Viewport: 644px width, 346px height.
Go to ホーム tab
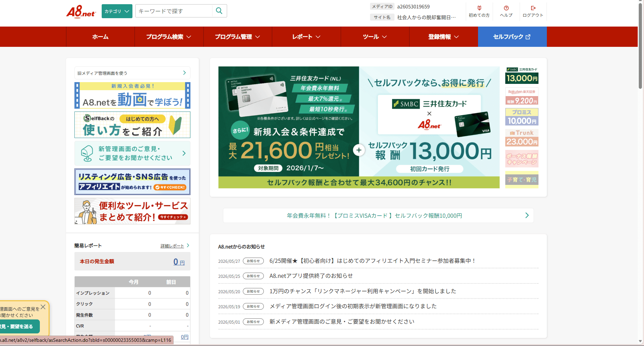point(100,37)
